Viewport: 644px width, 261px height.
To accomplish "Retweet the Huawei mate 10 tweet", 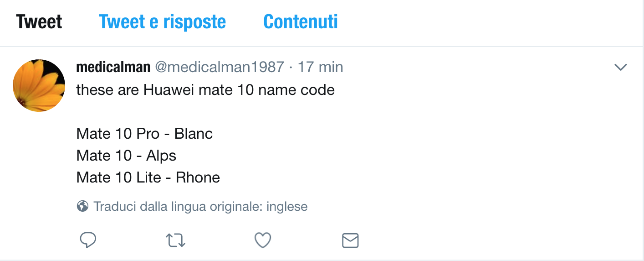I will pyautogui.click(x=175, y=240).
